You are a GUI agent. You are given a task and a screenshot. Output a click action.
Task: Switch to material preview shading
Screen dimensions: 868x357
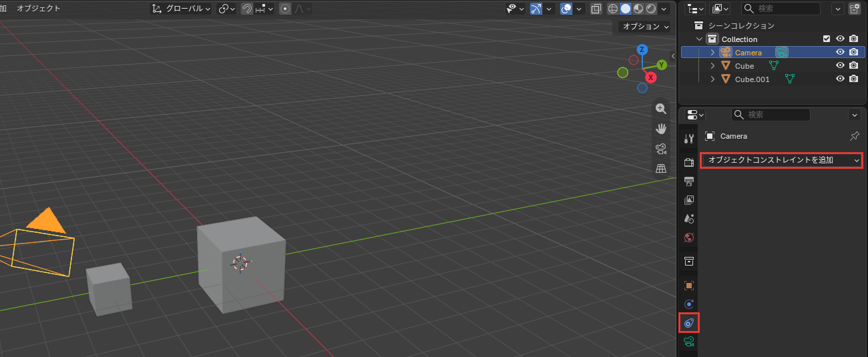point(638,9)
